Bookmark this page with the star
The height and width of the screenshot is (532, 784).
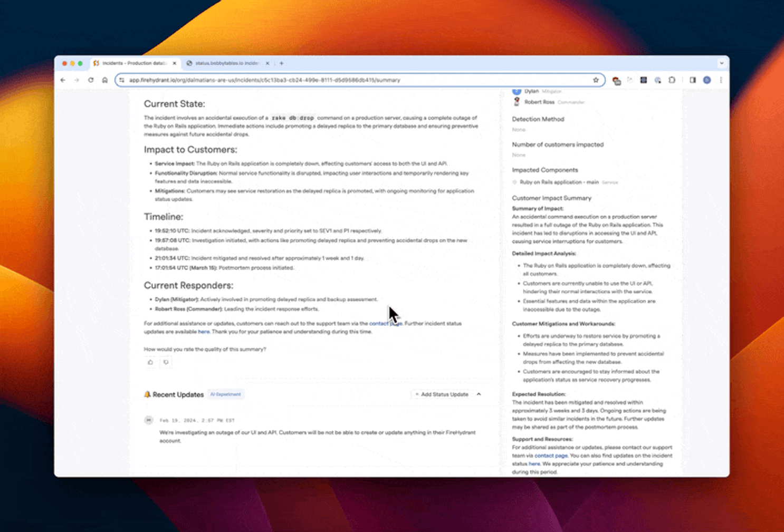(x=596, y=80)
